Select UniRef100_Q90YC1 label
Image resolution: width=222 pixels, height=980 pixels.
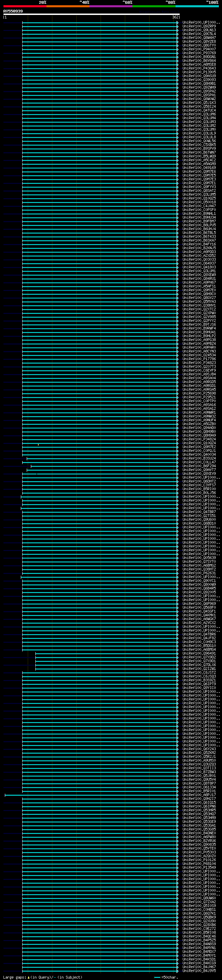click(x=199, y=581)
